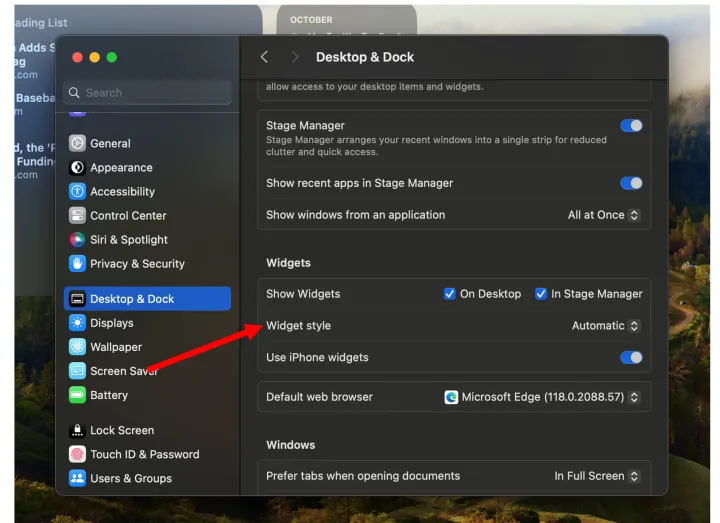Disable the Stage Manager toggle

click(x=631, y=126)
